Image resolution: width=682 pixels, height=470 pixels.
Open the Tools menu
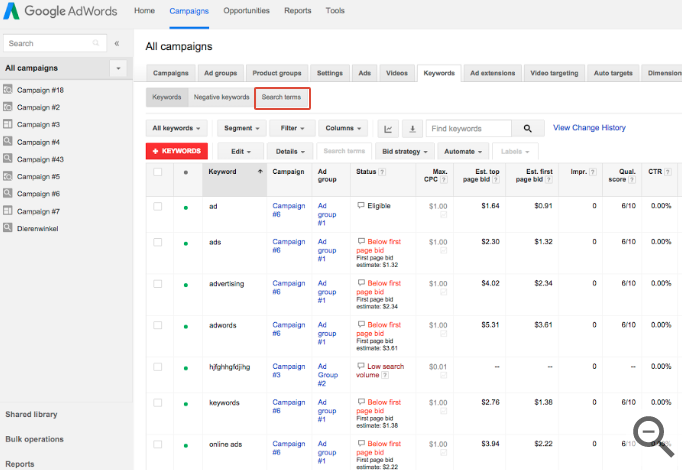click(x=335, y=10)
